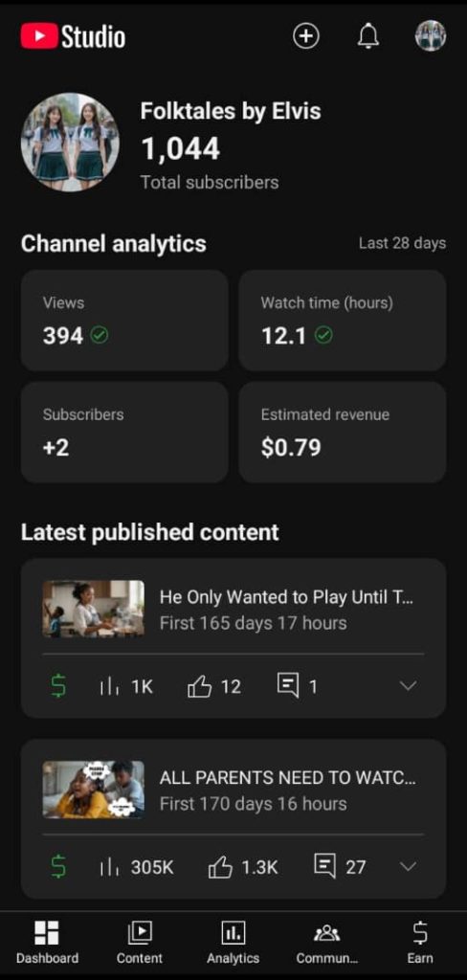This screenshot has height=980, width=467.
Task: Open comments icon showing 27
Action: click(x=324, y=866)
